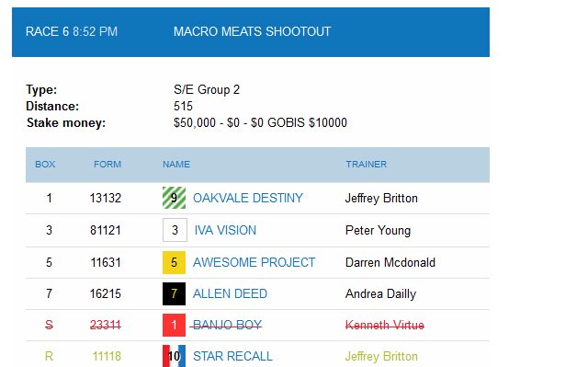
Task: Click the white rug 3 icon
Action: [175, 230]
